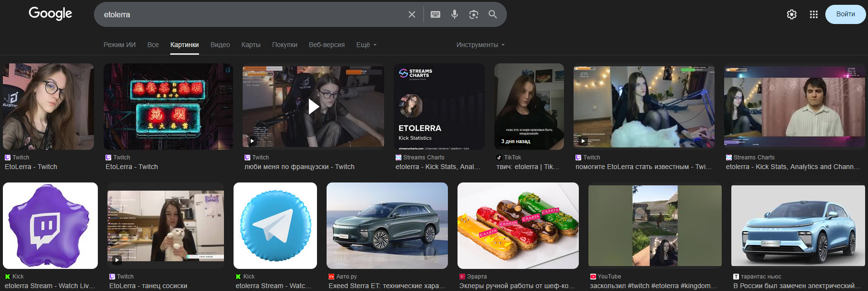Open the Streams Charts thumbnail showing the man in the white shirt
Image resolution: width=868 pixels, height=291 pixels.
[x=795, y=107]
